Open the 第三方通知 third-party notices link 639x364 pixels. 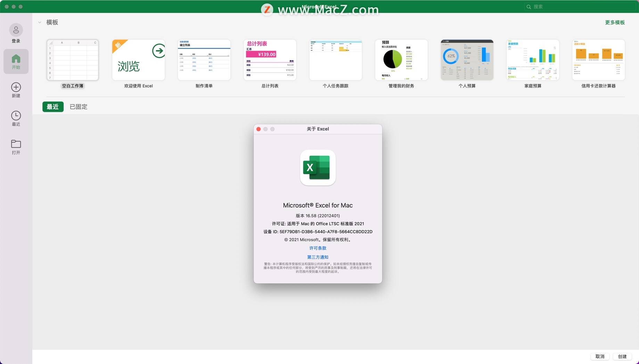[x=318, y=257]
